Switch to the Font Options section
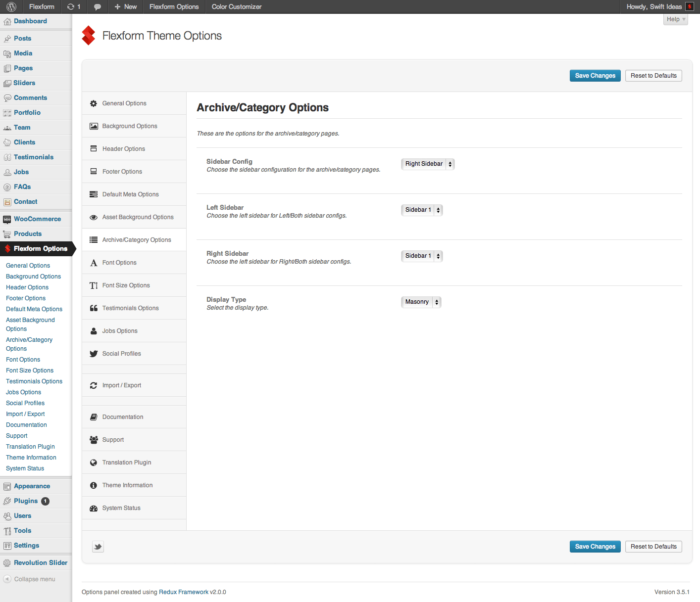The height and width of the screenshot is (602, 700). (119, 263)
